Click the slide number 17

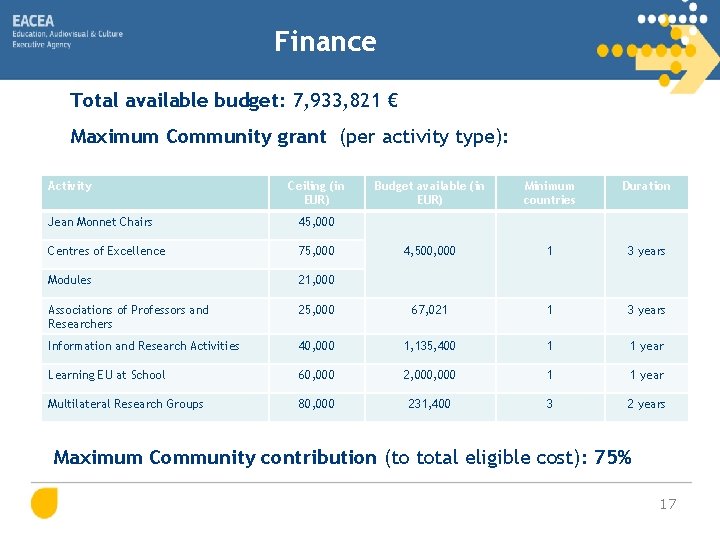point(668,504)
